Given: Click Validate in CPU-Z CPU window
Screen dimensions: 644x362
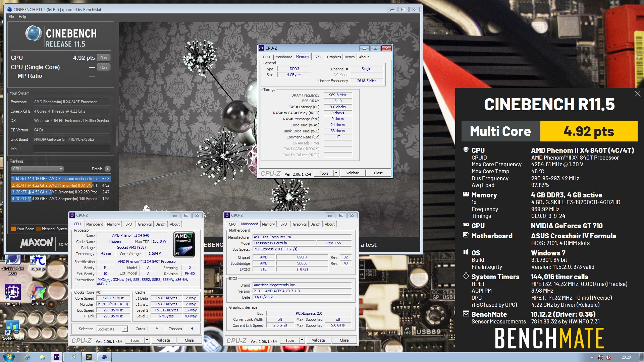Looking at the screenshot, I should (163, 340).
